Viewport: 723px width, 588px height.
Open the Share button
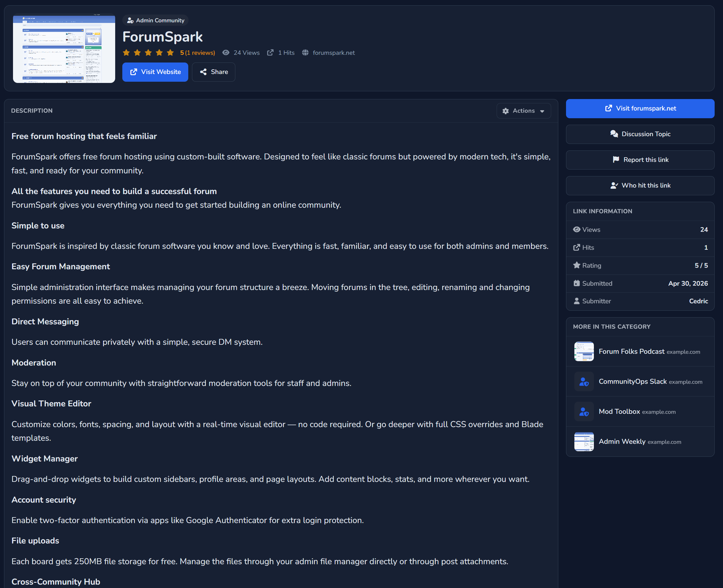point(213,72)
